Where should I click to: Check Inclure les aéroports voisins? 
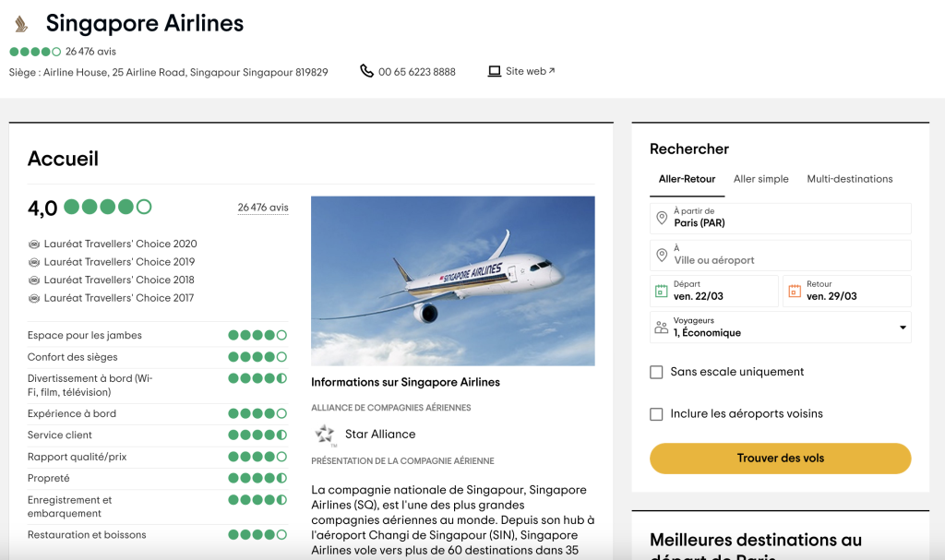(x=656, y=416)
